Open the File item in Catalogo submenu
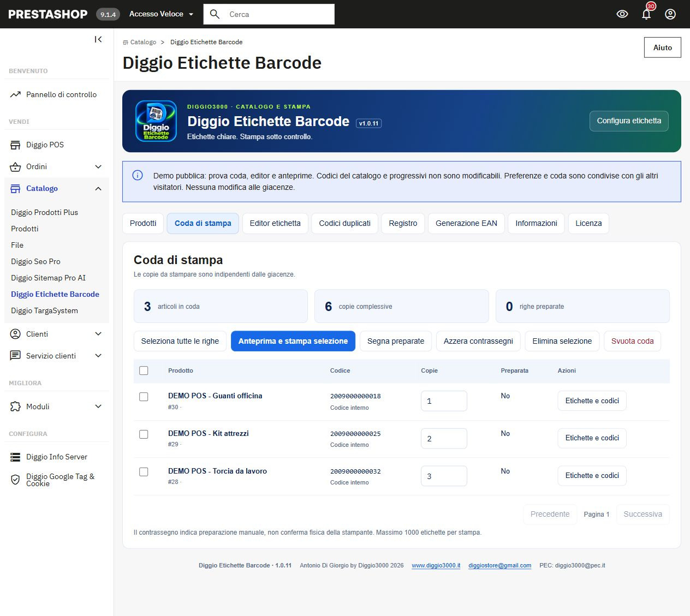This screenshot has height=616, width=690. click(x=17, y=245)
